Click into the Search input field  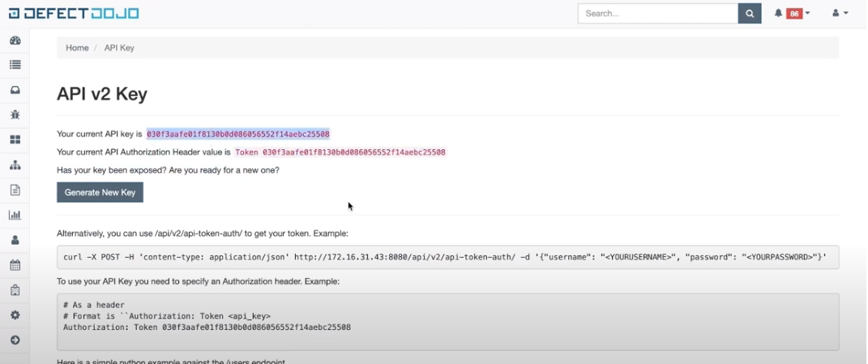click(657, 14)
